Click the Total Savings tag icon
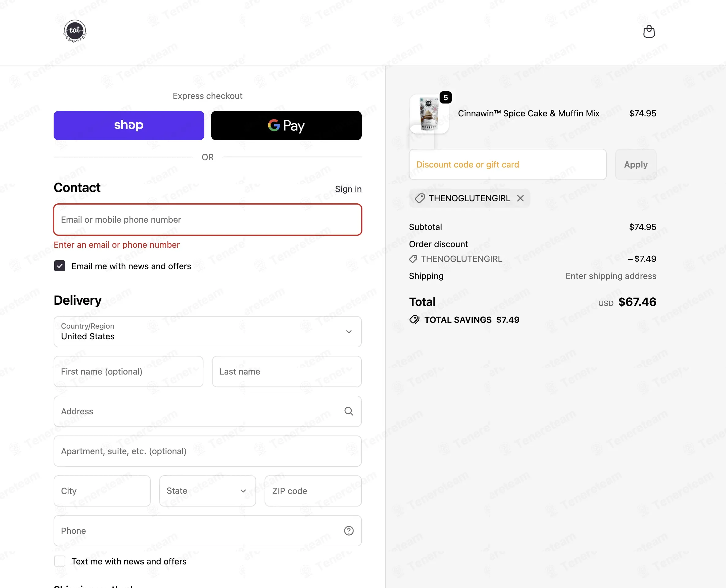 pyautogui.click(x=414, y=320)
